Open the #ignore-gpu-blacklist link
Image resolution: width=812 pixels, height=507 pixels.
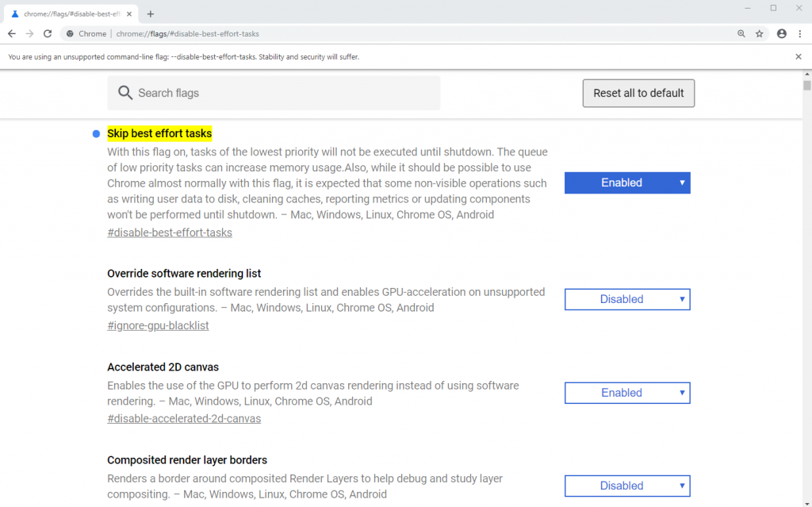click(158, 325)
